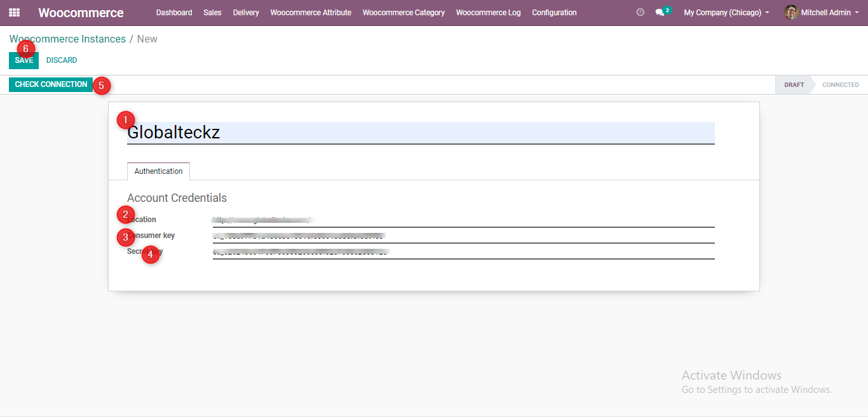868x417 pixels.
Task: Open the Configuration menu
Action: pyautogui.click(x=554, y=13)
